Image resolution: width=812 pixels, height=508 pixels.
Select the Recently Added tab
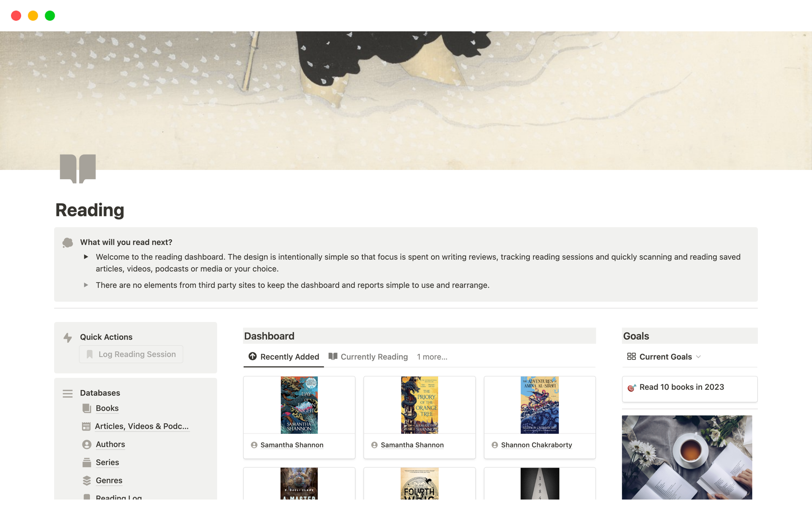[284, 357]
